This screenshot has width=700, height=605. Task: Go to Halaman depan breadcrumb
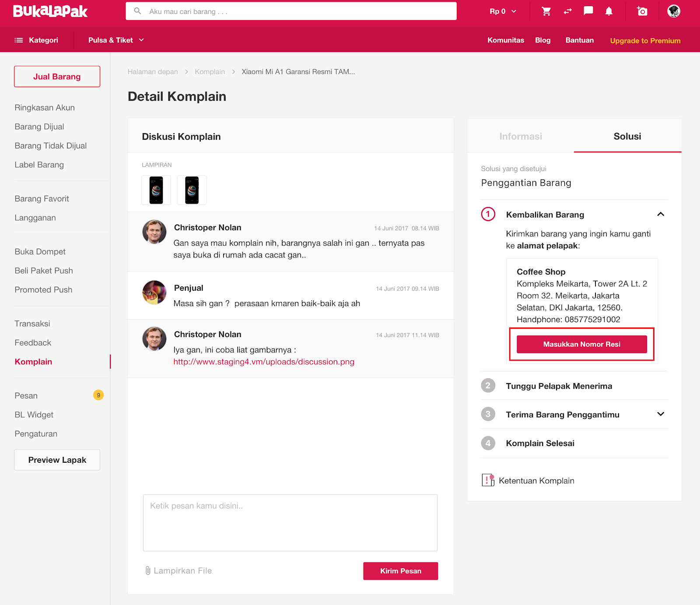(153, 72)
